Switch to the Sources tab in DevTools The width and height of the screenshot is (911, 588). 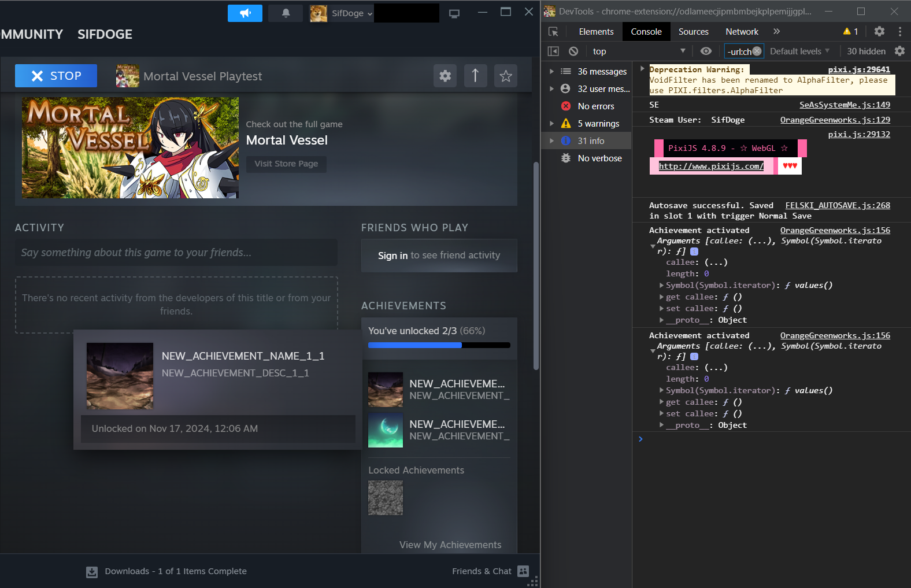tap(694, 32)
